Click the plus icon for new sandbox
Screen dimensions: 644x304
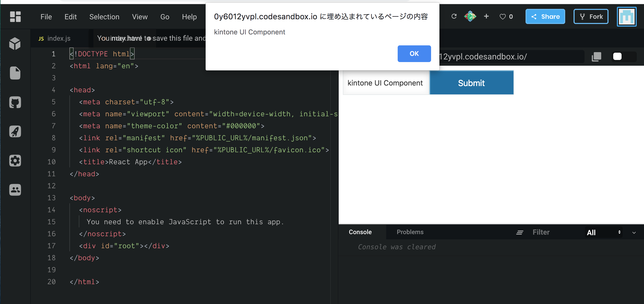pyautogui.click(x=486, y=16)
